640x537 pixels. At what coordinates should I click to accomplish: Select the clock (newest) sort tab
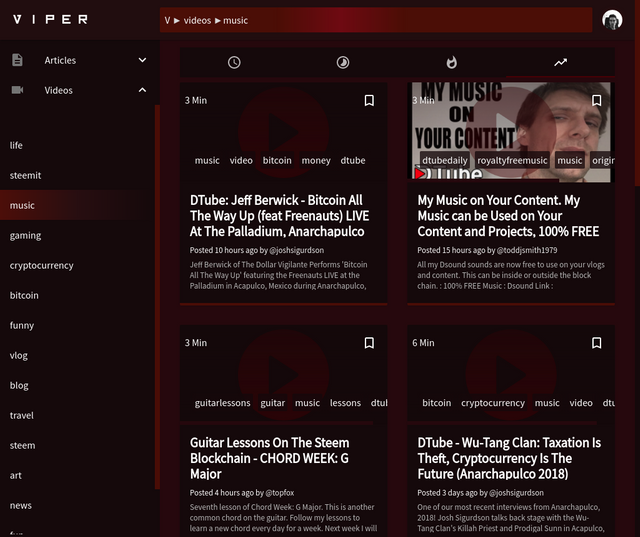click(x=234, y=62)
